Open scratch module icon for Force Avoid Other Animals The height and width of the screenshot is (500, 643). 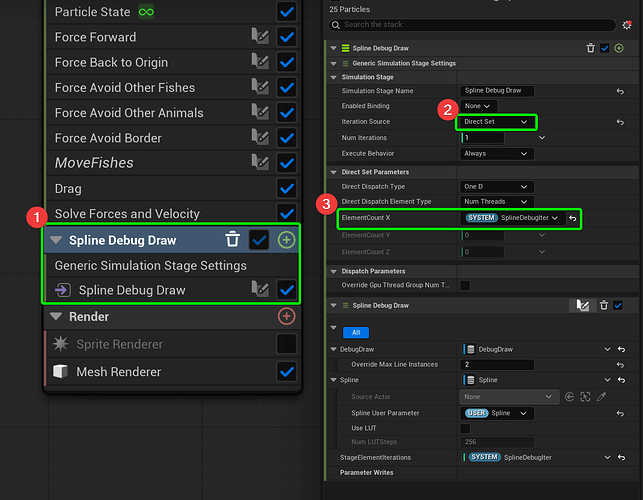point(260,112)
